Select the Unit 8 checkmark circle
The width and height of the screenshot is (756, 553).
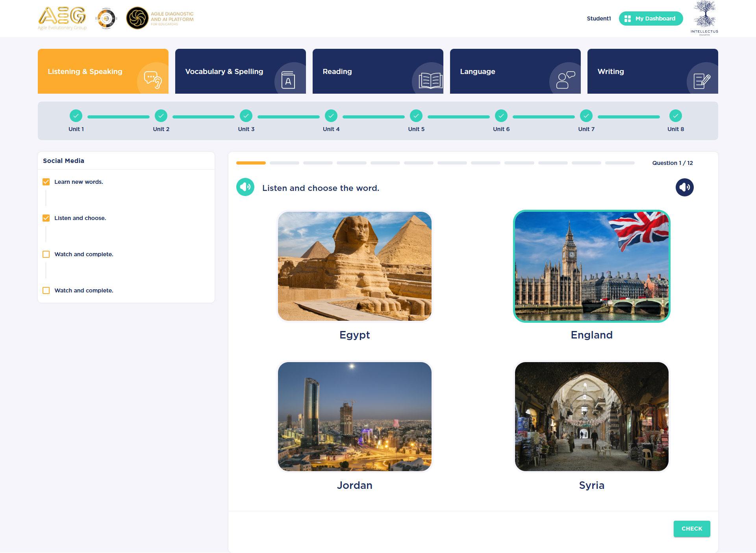point(676,116)
